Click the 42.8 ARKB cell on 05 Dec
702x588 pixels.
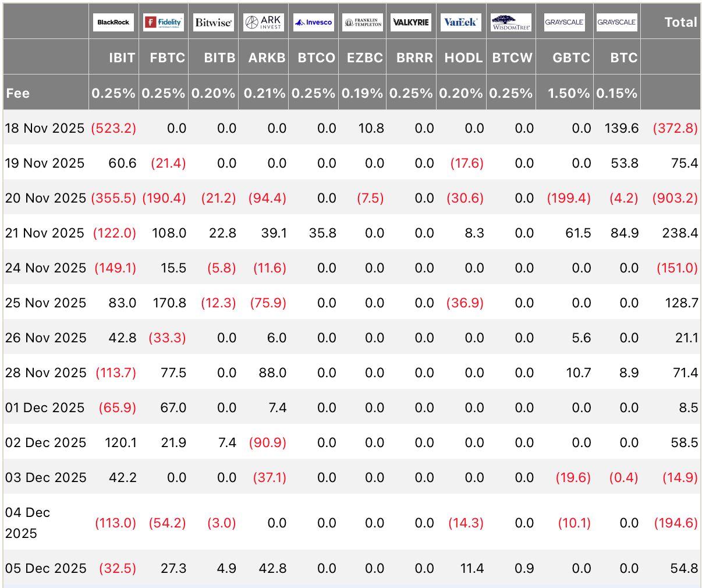tap(272, 568)
